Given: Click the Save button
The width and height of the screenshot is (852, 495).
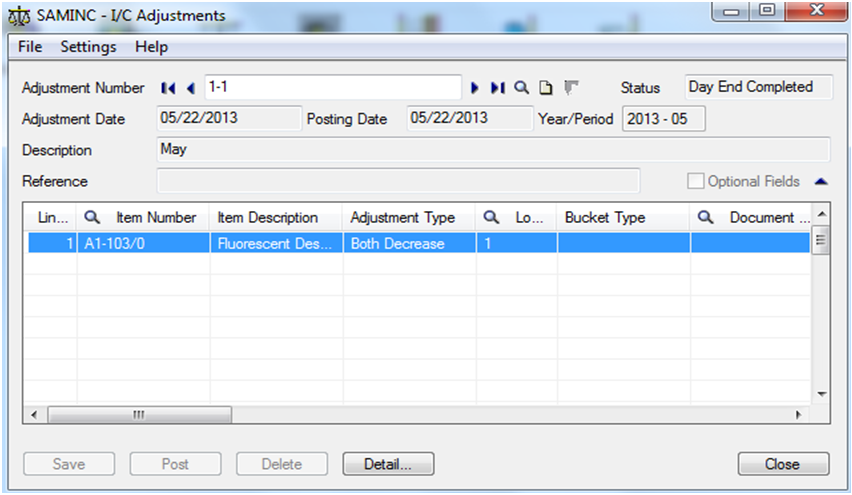Looking at the screenshot, I should click(69, 464).
